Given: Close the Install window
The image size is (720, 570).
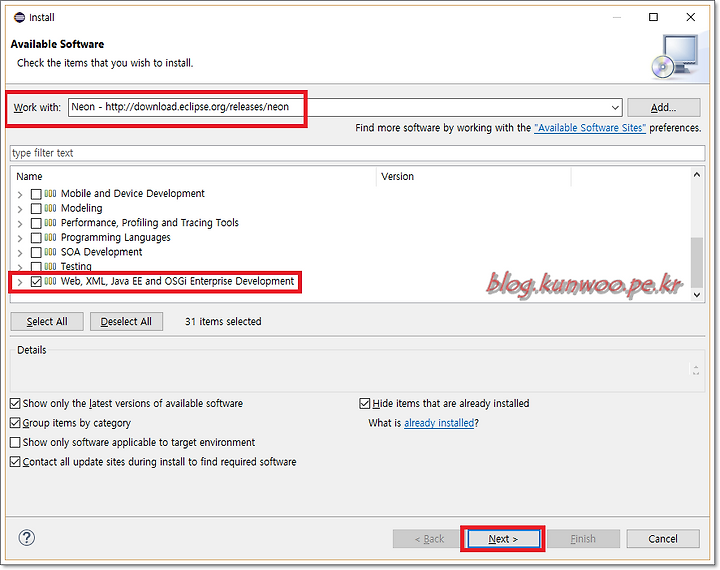Looking at the screenshot, I should (690, 17).
